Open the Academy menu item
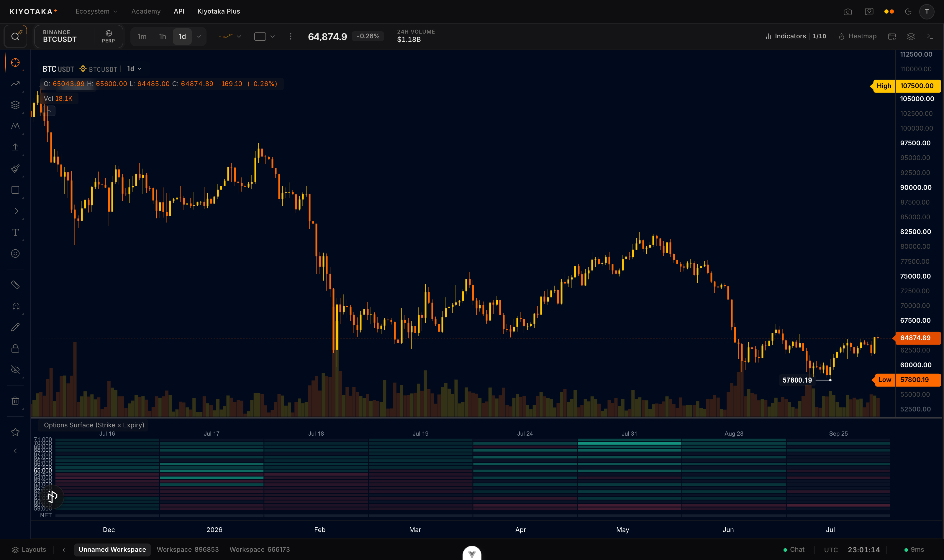Viewport: 944px width, 560px height. tap(146, 11)
